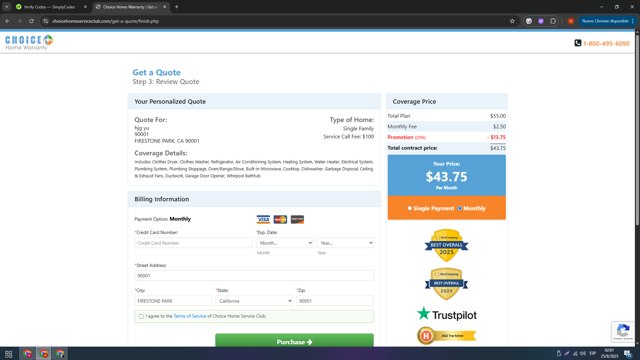Click the phone icon beside 1-800-495-6090
640x360 pixels.
click(578, 43)
